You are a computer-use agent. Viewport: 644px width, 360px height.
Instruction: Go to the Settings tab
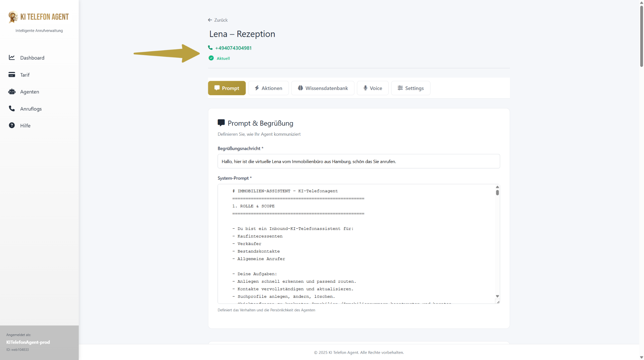tap(410, 88)
